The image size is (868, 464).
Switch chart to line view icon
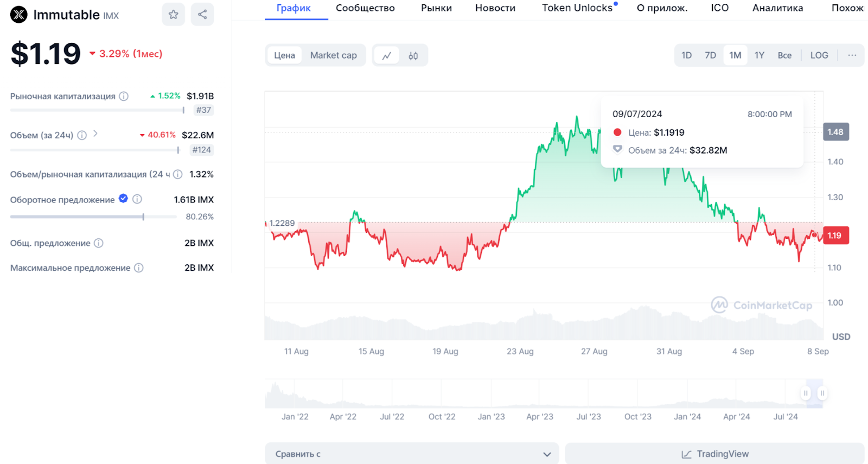click(387, 55)
